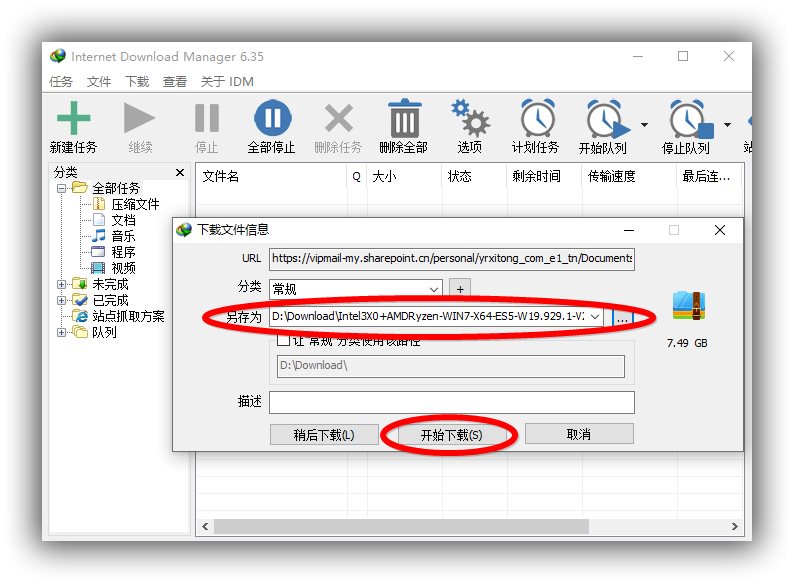Click the Stop (停止) pause icon
Viewport: 794px width, 583px height.
click(207, 118)
